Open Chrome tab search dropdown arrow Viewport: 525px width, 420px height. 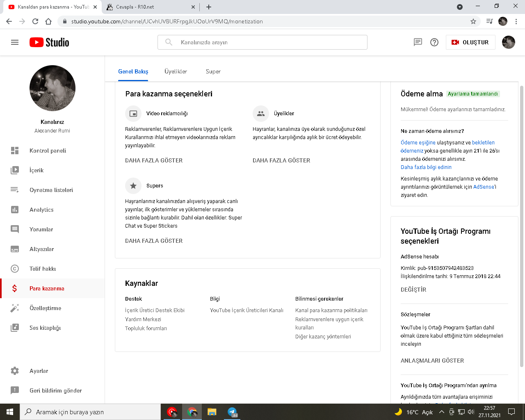[x=460, y=7]
